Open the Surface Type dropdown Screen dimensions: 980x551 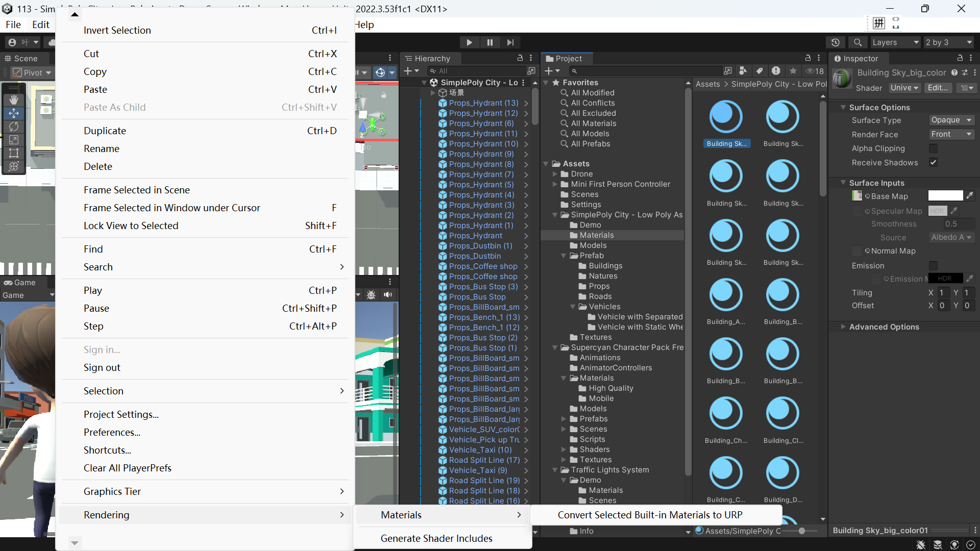950,120
